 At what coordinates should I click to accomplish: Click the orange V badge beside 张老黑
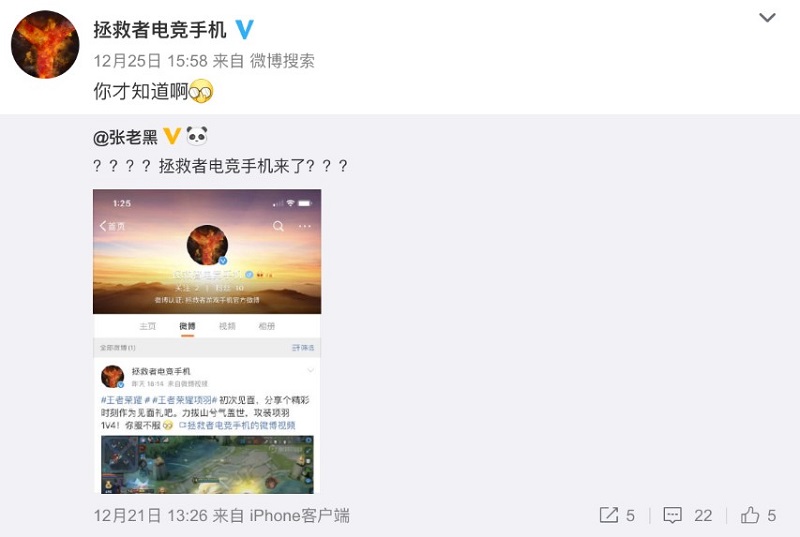point(172,137)
